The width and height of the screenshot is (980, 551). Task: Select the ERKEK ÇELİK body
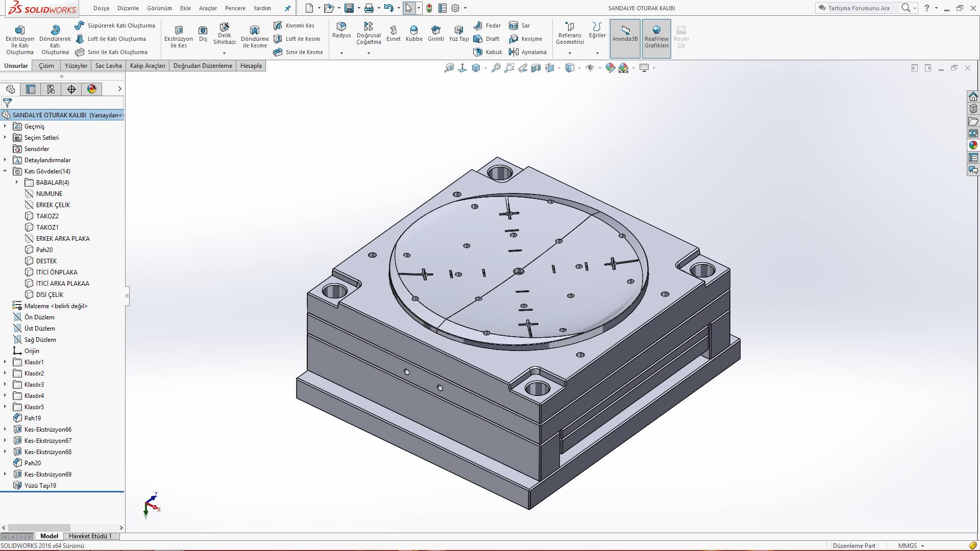click(53, 205)
